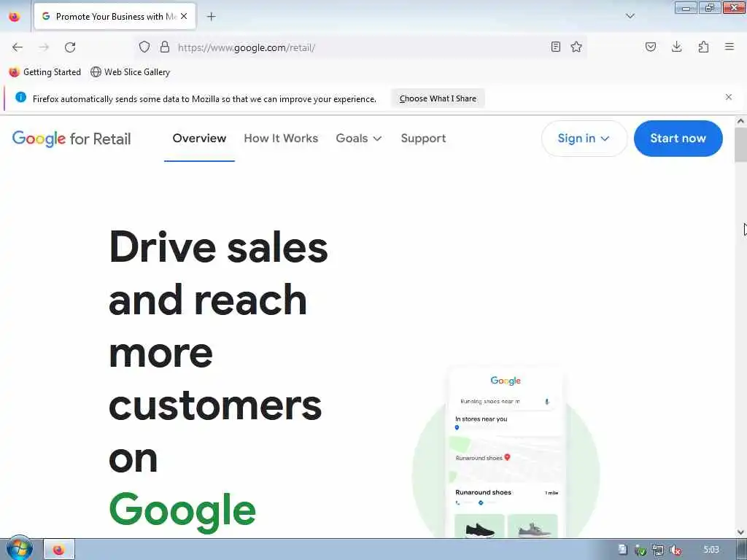Click Firefox taskbar button

coord(59,550)
